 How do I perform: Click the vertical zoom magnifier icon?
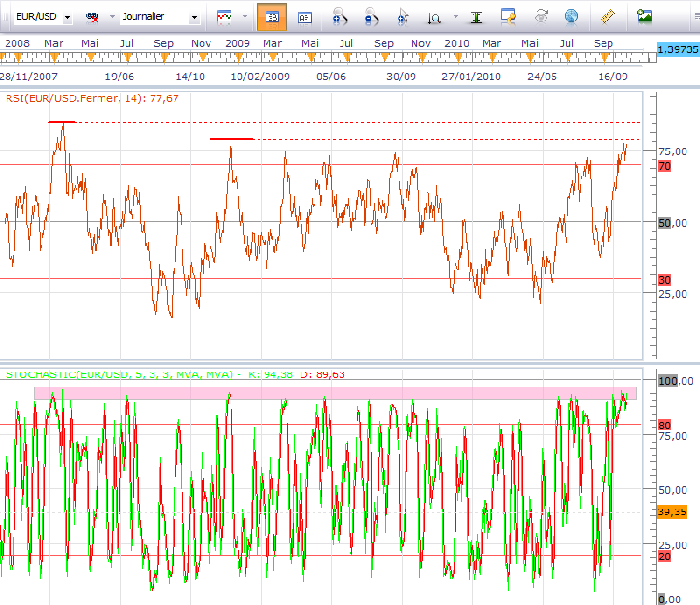point(435,17)
